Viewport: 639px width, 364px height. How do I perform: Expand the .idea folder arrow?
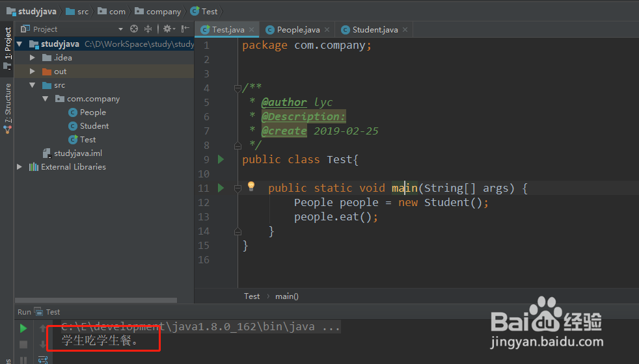[x=32, y=58]
